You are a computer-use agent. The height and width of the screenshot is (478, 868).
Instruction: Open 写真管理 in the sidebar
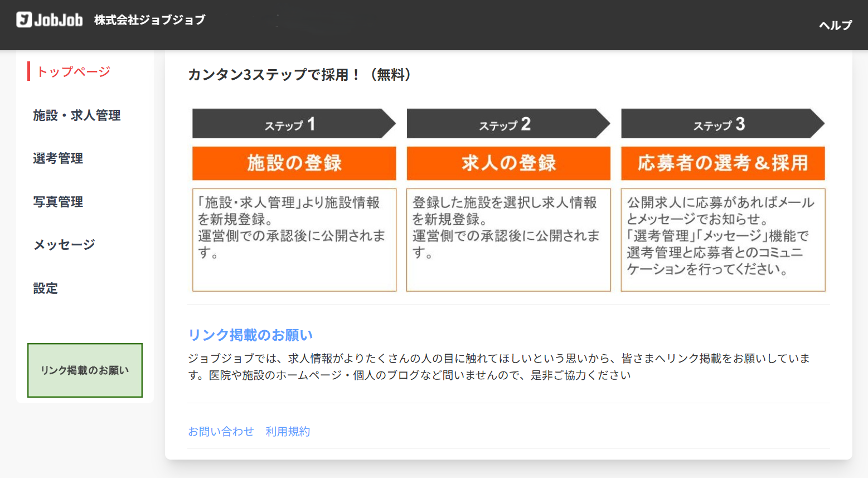[x=58, y=202]
